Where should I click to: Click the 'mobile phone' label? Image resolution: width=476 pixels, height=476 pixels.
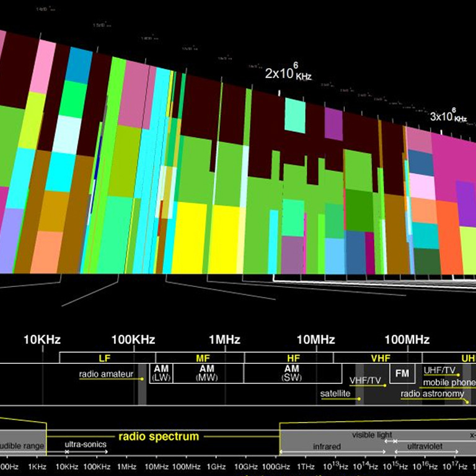pos(449,383)
